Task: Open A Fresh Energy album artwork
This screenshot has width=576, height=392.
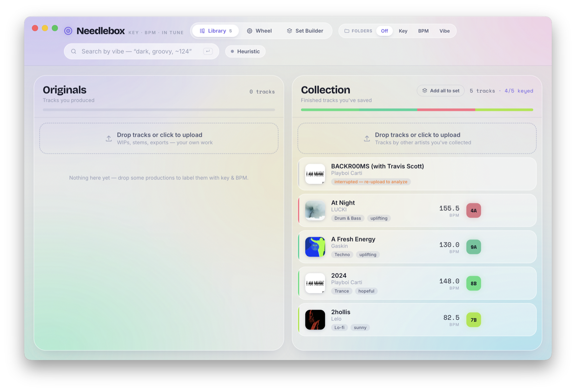Action: point(315,247)
